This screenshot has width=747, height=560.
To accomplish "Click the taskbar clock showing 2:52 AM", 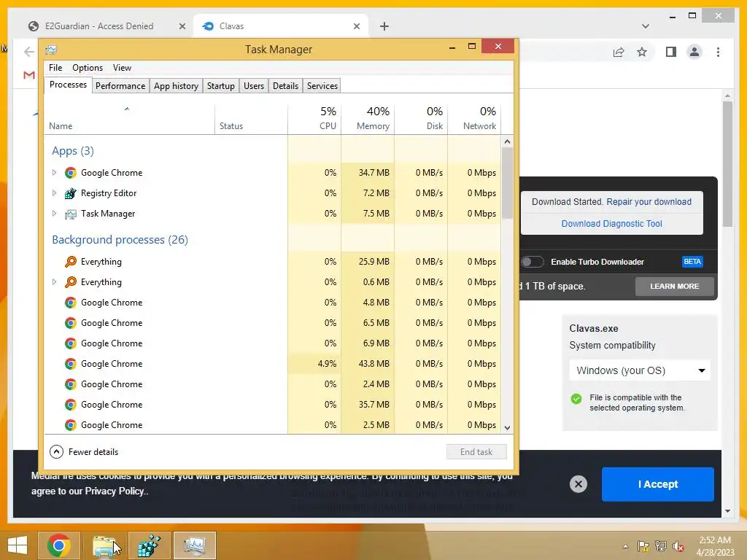I will point(715,546).
